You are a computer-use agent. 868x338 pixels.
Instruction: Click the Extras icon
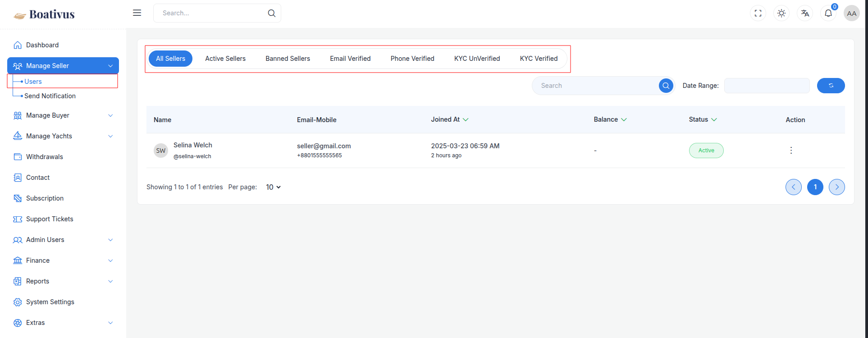pos(18,323)
